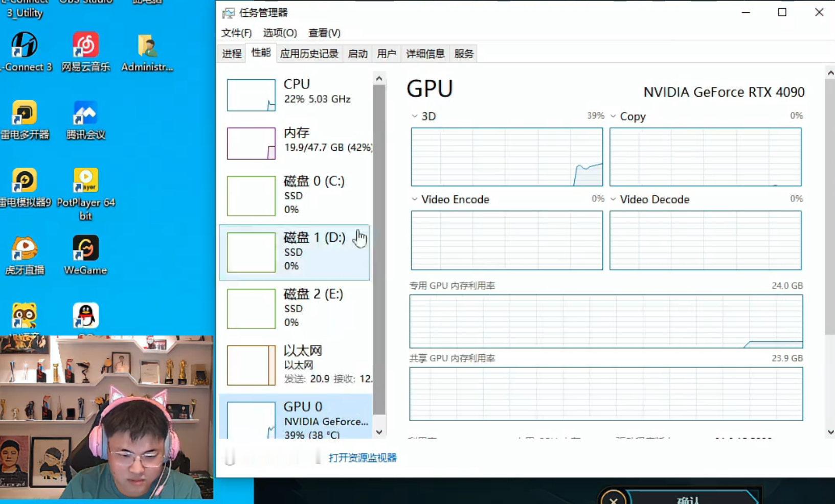Click the 24.0 GB dedicated memory value
This screenshot has width=835, height=504.
787,286
